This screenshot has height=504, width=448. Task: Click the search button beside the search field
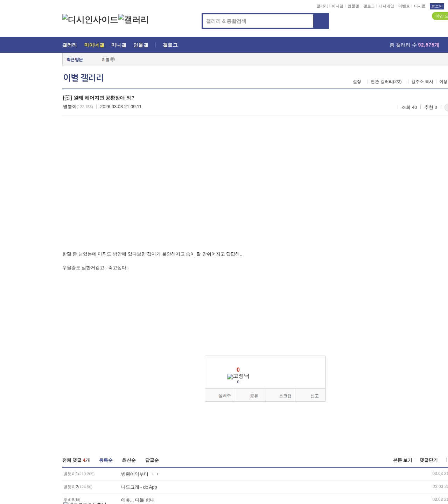(321, 21)
